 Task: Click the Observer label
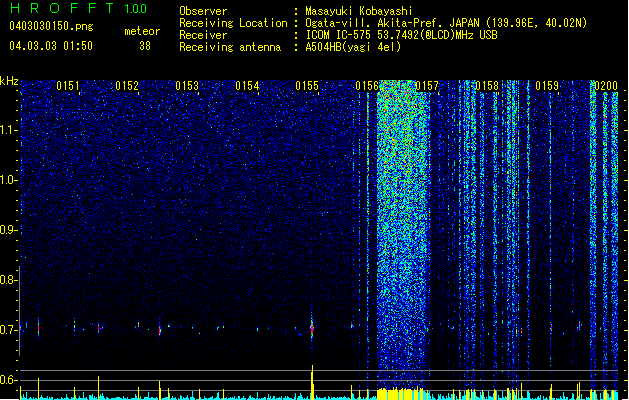[x=203, y=11]
